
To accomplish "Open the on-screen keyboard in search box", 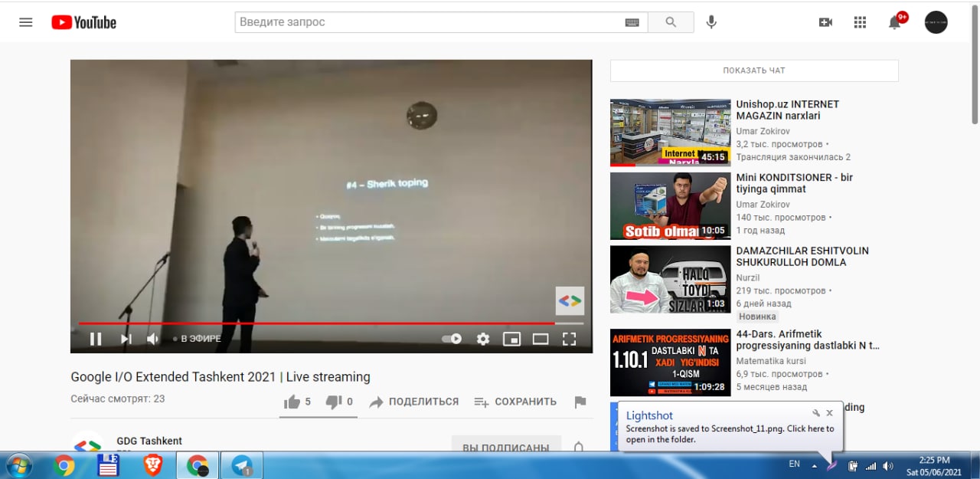I will tap(632, 22).
